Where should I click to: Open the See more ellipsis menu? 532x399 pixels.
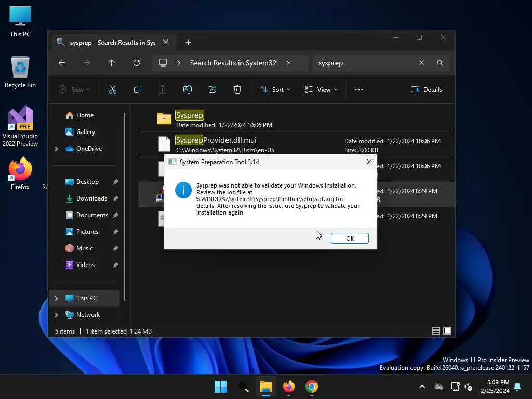point(358,89)
